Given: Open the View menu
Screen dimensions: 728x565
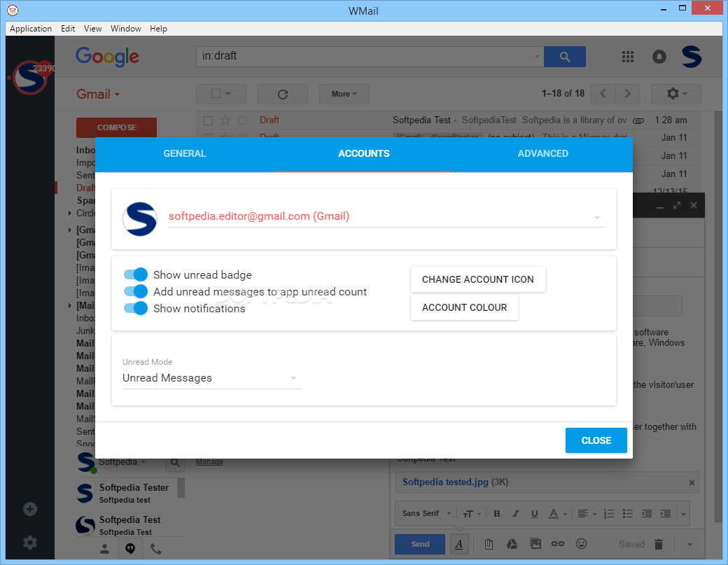Looking at the screenshot, I should [x=93, y=29].
